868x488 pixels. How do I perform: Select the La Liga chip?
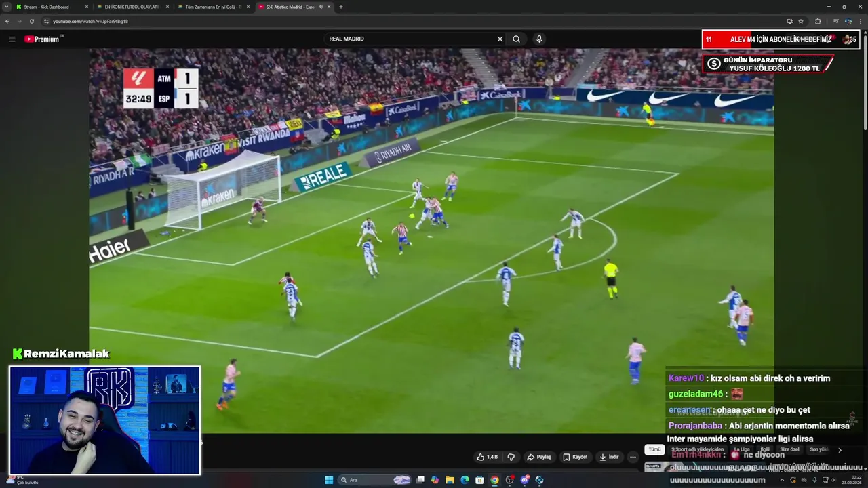pos(742,449)
